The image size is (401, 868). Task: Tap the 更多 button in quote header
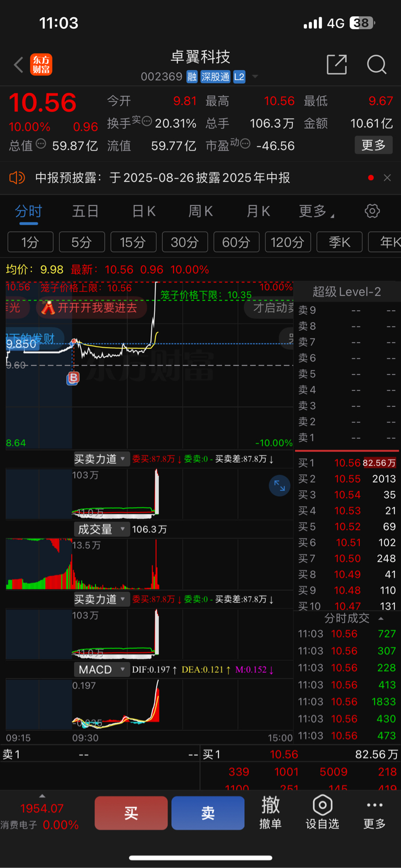pyautogui.click(x=373, y=145)
